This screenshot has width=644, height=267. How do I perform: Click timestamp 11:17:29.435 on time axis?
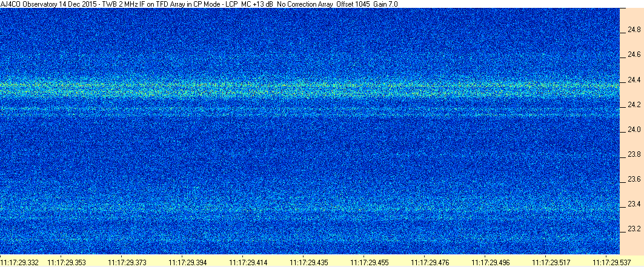point(309,262)
